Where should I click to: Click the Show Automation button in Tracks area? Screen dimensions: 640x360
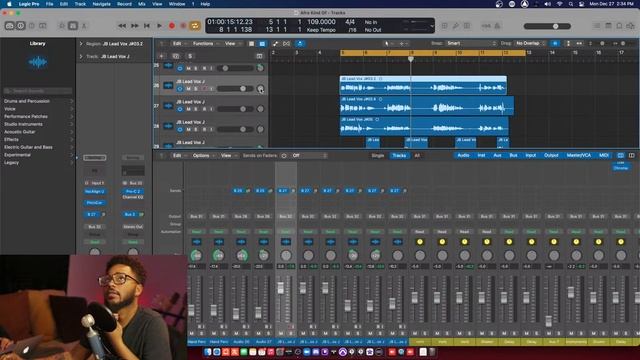275,44
